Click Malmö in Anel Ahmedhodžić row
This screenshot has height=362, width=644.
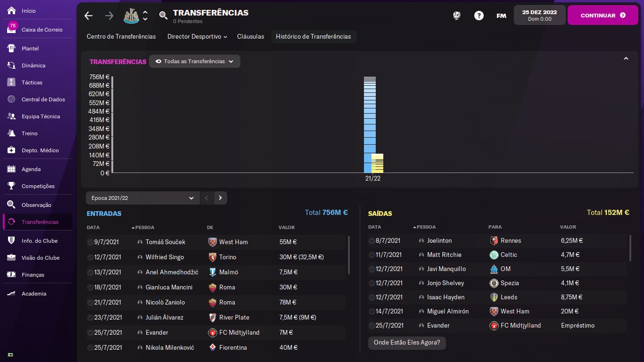229,272
